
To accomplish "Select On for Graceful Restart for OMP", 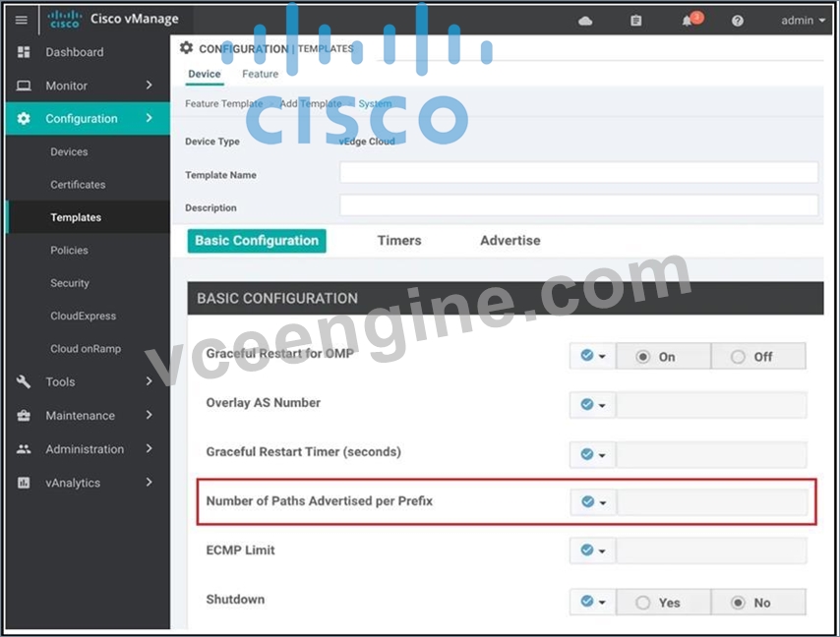I will click(664, 357).
